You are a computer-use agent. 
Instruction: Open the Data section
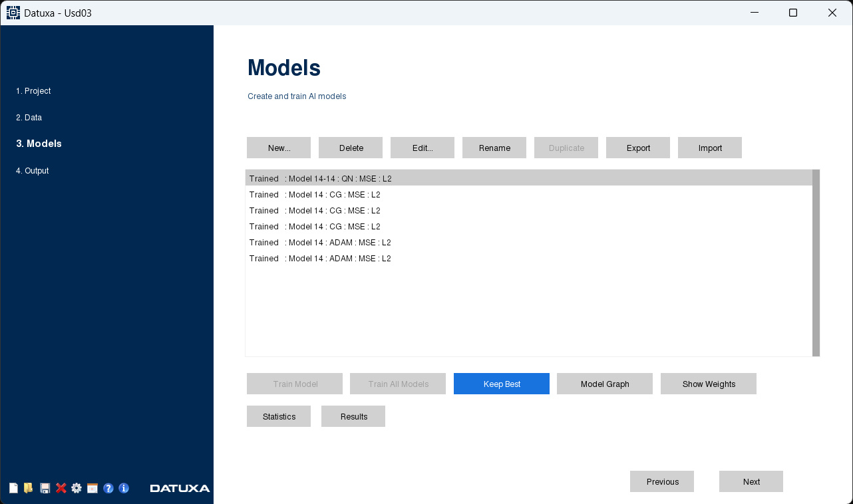(29, 118)
